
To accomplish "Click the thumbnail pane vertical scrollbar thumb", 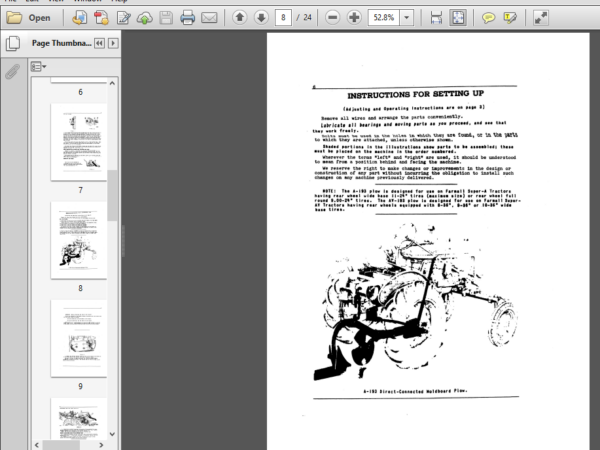I will tap(112, 195).
